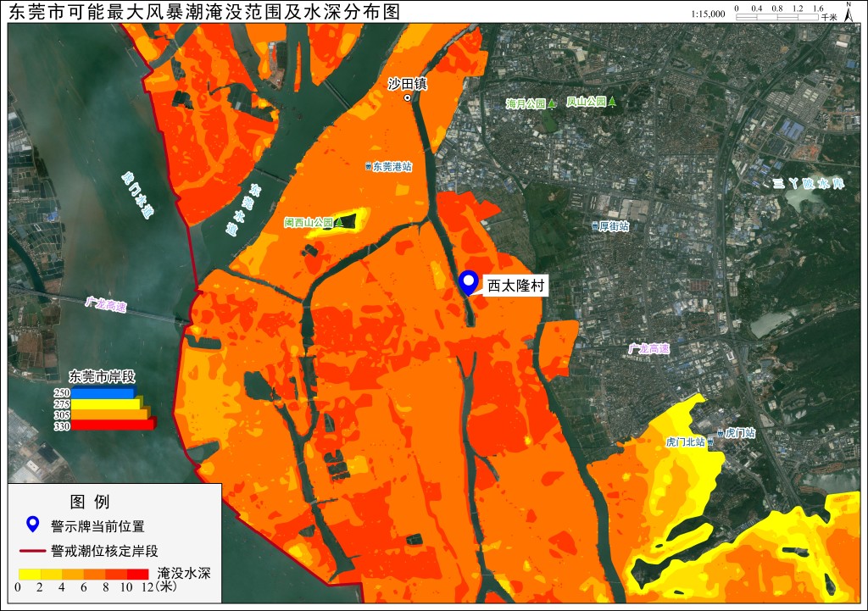Click the scale bar at top right
The width and height of the screenshot is (868, 611).
777,17
